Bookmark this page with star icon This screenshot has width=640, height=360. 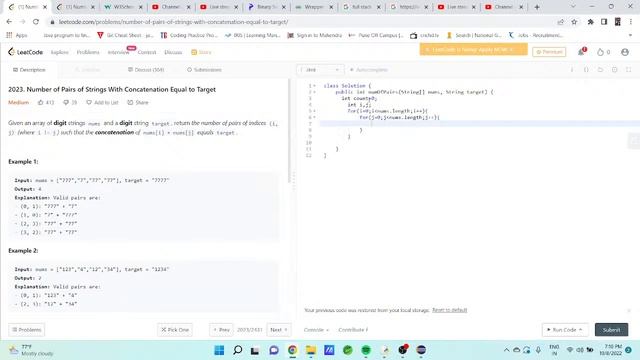(574, 22)
